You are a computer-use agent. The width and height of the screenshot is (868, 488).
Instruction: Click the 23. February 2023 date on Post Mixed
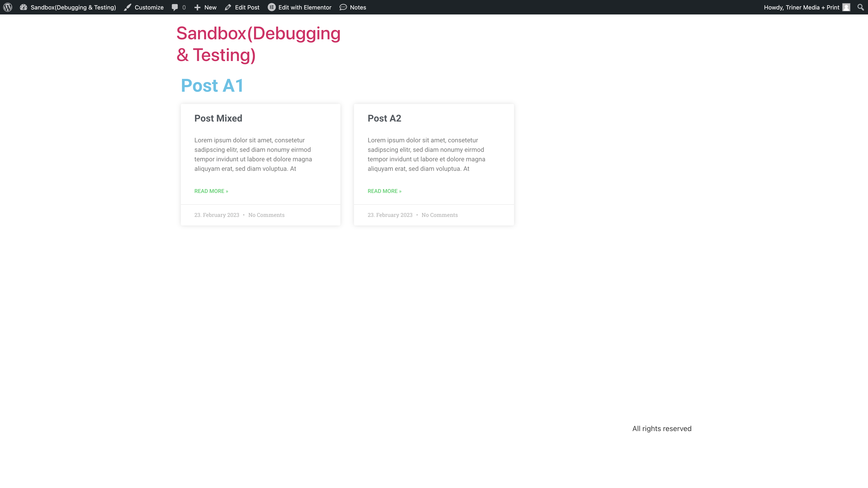[217, 215]
